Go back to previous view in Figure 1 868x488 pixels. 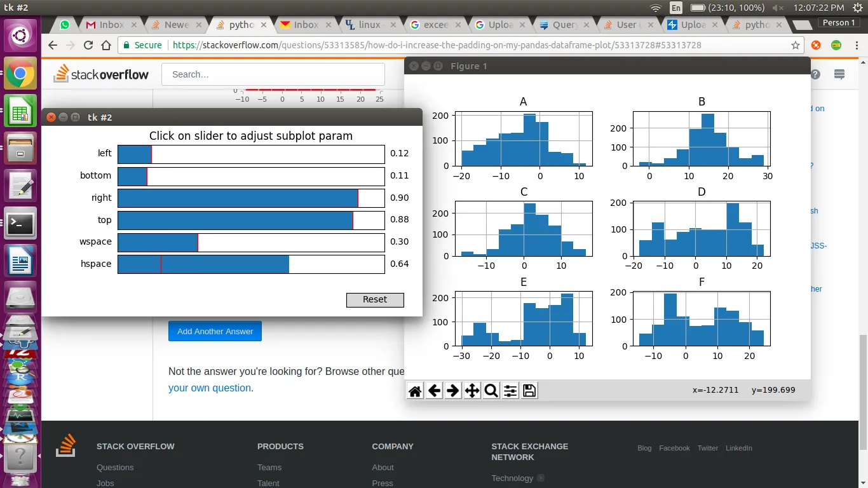coord(434,391)
